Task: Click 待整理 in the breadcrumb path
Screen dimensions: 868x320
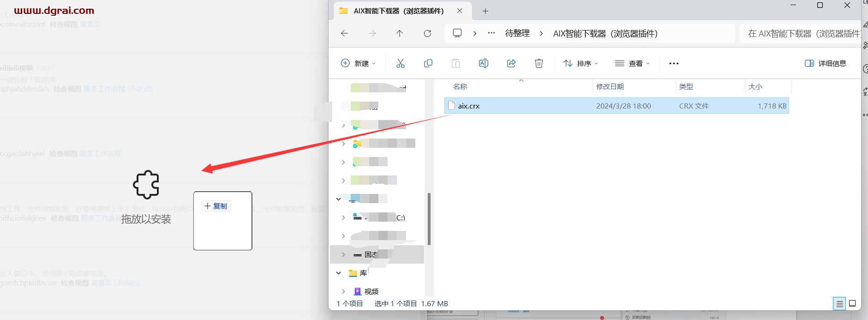Action: (x=517, y=33)
